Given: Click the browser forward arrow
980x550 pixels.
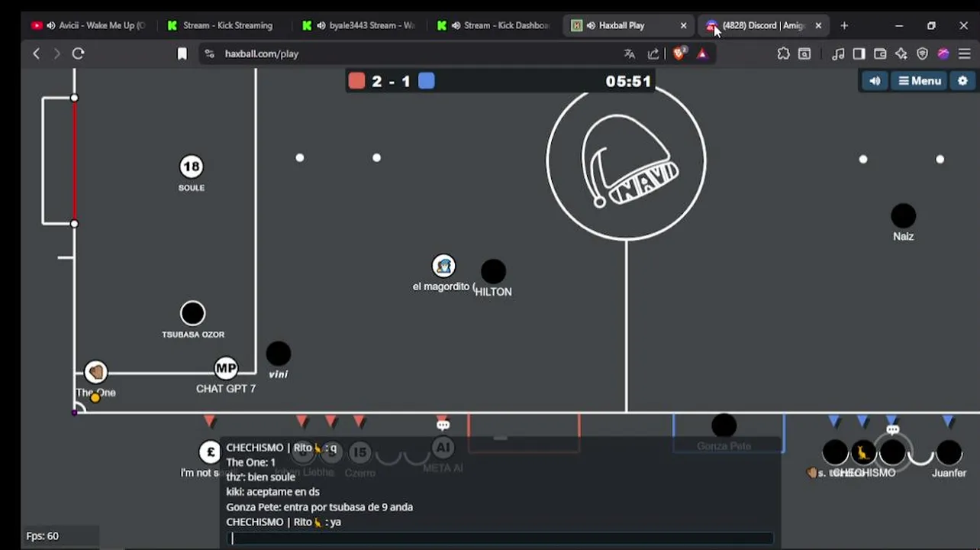Looking at the screenshot, I should 56,53.
